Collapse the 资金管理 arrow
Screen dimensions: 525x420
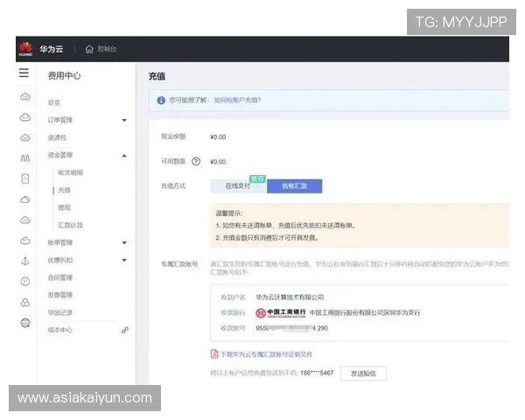(124, 156)
